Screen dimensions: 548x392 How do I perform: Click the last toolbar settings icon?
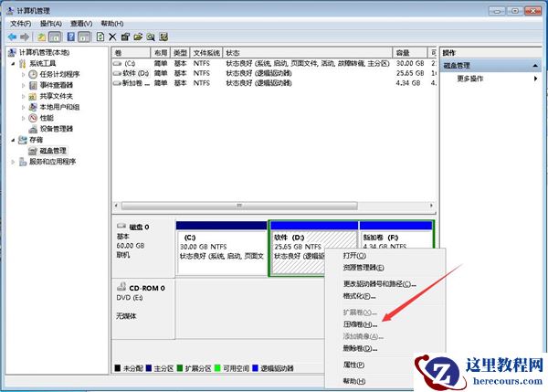(163, 37)
